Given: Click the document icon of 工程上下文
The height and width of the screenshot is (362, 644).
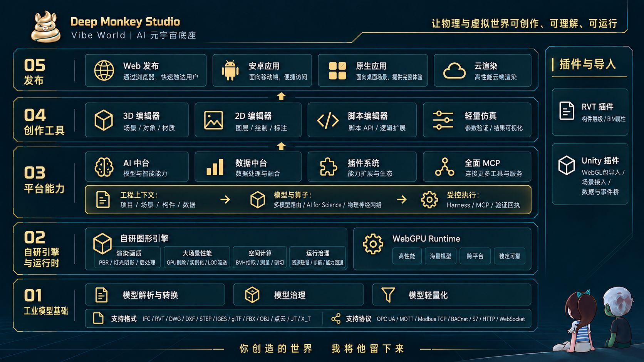Looking at the screenshot, I should [103, 200].
